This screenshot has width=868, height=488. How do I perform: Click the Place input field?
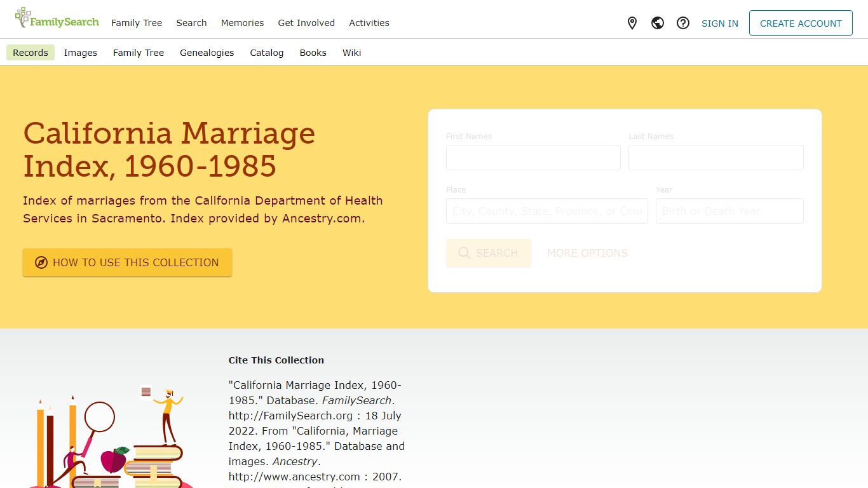pos(547,211)
